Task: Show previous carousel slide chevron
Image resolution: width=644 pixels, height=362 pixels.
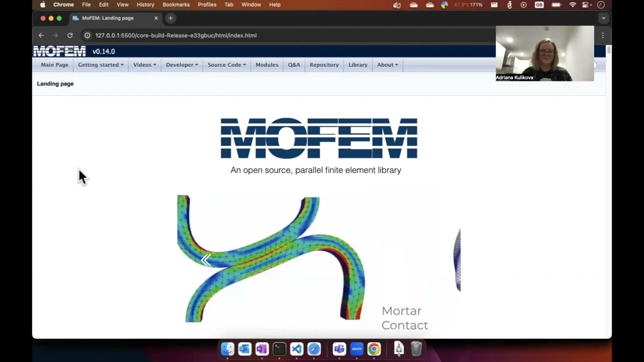Action: (205, 260)
